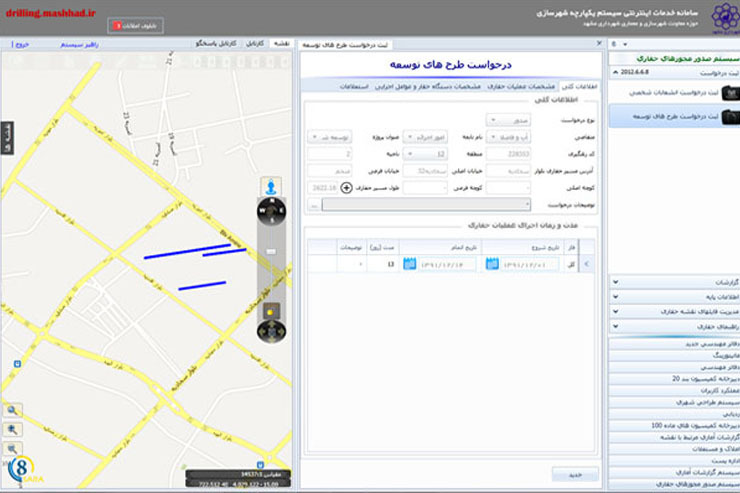Open the کوچه اصلی dropdown
Image resolution: width=740 pixels, height=493 pixels.
[x=508, y=188]
